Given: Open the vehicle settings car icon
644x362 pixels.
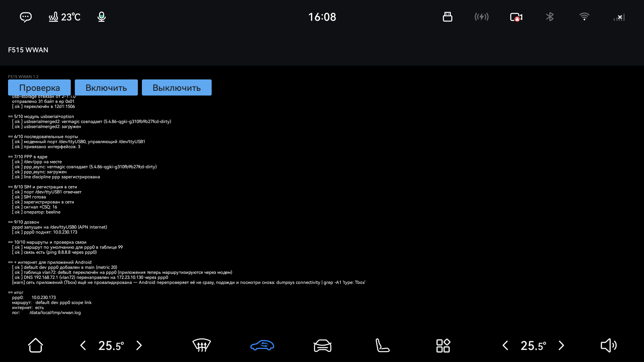Looking at the screenshot, I should (x=323, y=346).
